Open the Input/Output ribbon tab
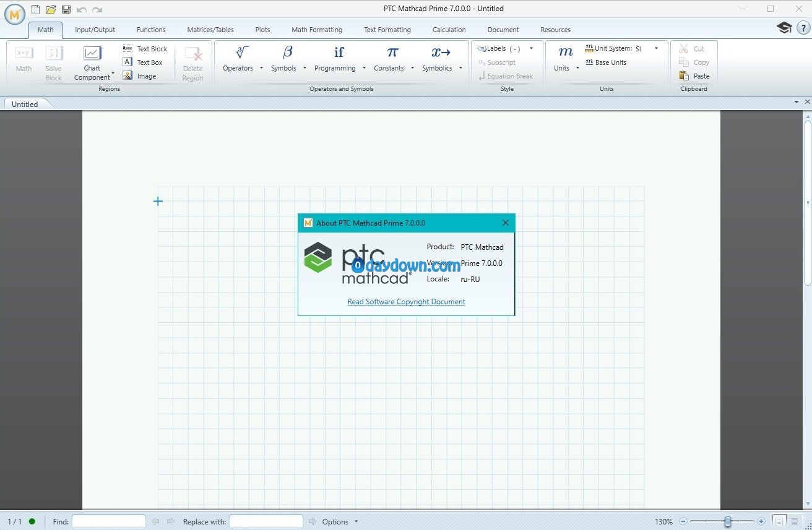The width and height of the screenshot is (812, 530). pyautogui.click(x=95, y=30)
